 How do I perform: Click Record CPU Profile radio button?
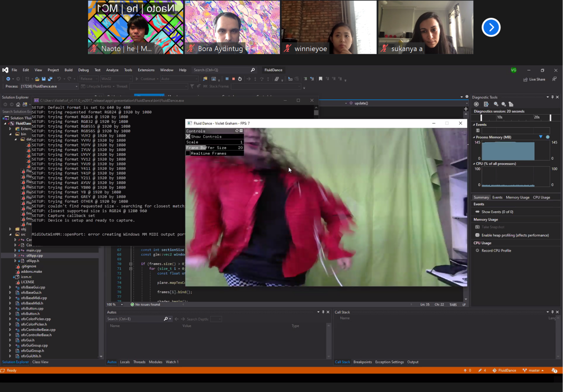coord(477,251)
